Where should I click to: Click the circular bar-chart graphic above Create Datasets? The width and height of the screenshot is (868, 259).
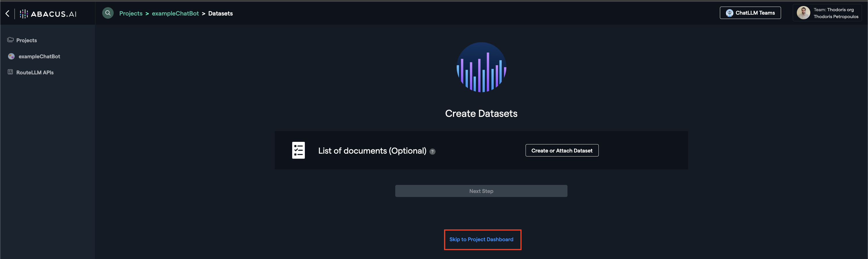[481, 67]
